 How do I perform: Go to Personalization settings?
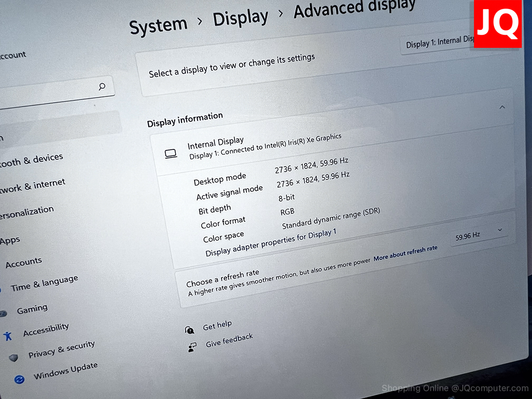click(27, 212)
